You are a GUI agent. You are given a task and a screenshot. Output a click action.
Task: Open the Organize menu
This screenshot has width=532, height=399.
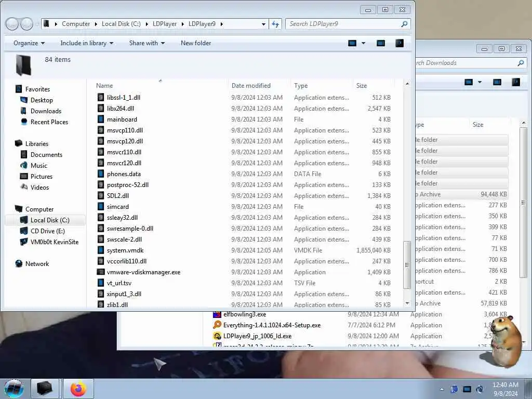click(29, 43)
